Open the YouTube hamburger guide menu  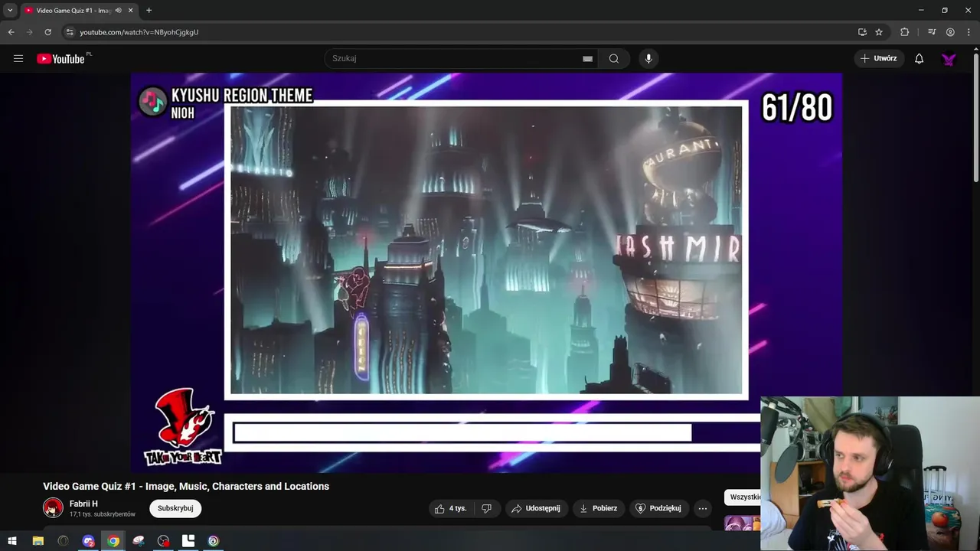(x=18, y=59)
